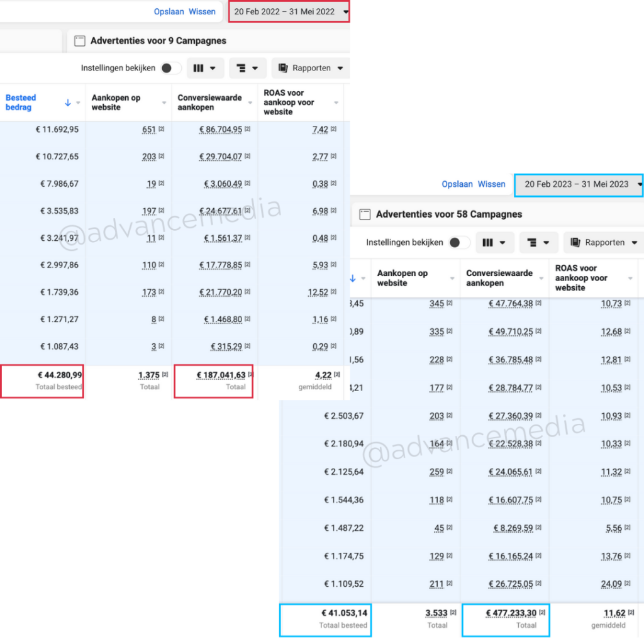Click the sort arrow on Besteed bedrag column
This screenshot has height=644, width=644.
click(68, 103)
